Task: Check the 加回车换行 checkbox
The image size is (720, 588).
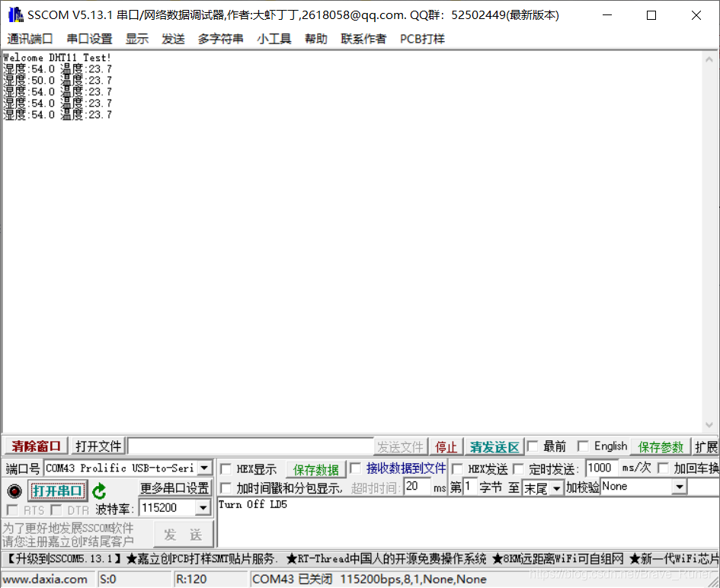Action: 663,468
